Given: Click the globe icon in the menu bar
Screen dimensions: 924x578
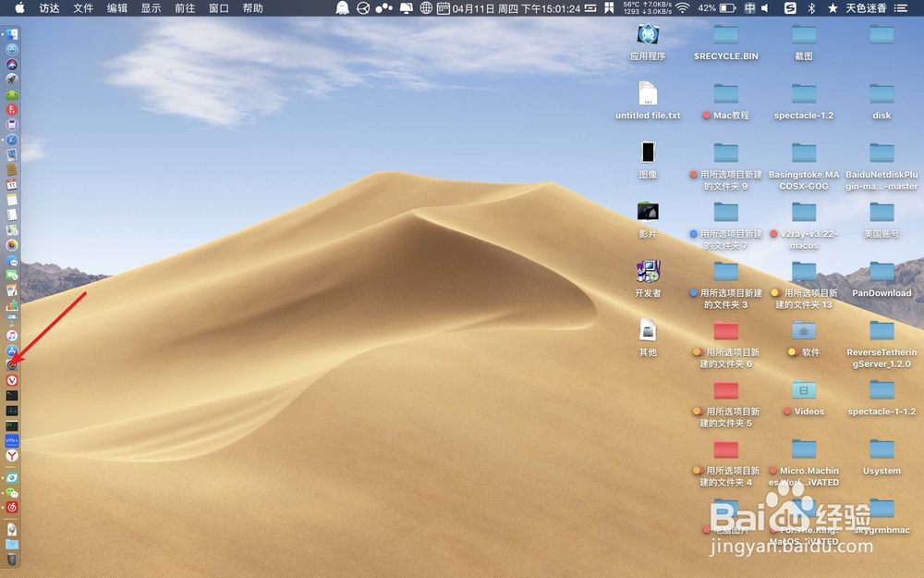Looking at the screenshot, I should click(425, 8).
